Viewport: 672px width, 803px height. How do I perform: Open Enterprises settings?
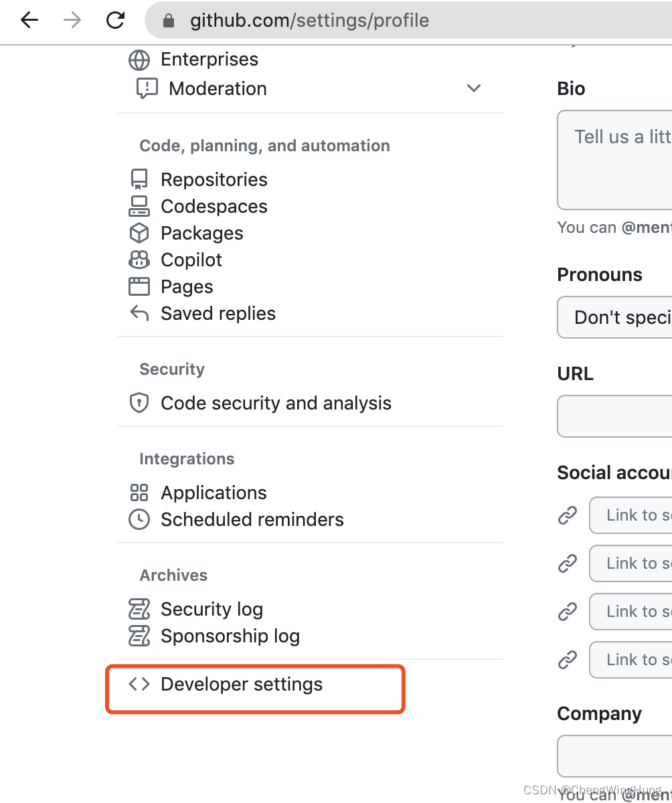(x=209, y=60)
